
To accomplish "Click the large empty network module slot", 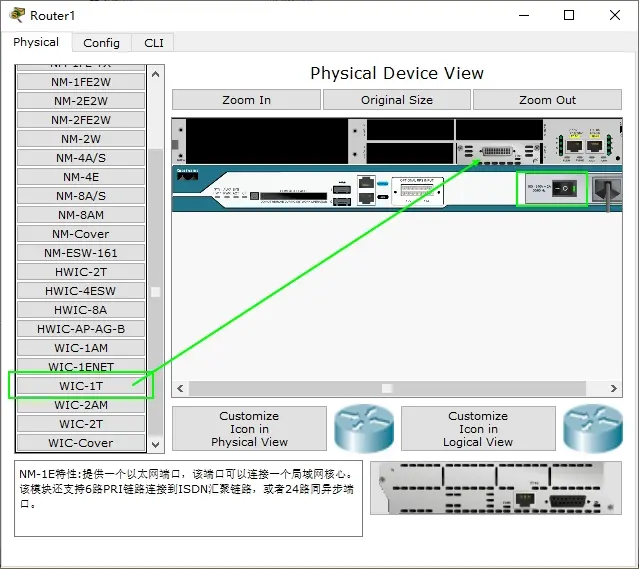I will (267, 141).
